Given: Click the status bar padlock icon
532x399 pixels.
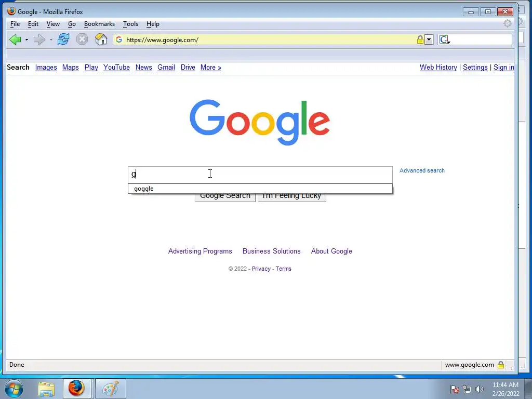Looking at the screenshot, I should [x=501, y=365].
